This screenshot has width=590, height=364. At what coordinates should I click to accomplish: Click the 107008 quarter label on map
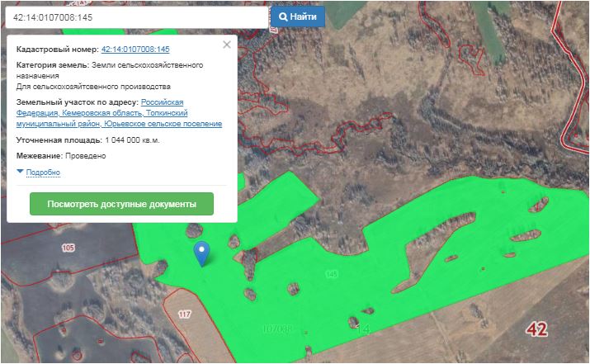click(277, 329)
